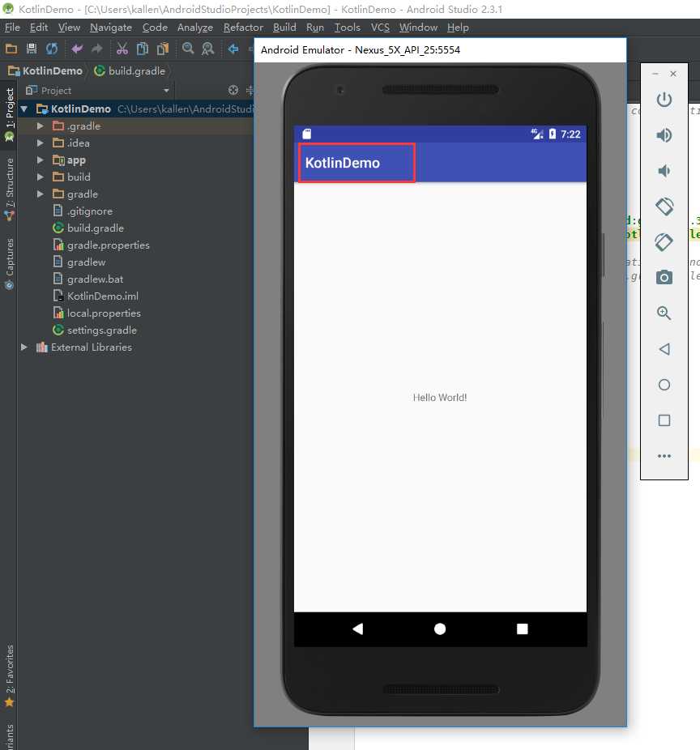This screenshot has height=750, width=700.
Task: Click the emulator Volume Up icon
Action: [664, 135]
